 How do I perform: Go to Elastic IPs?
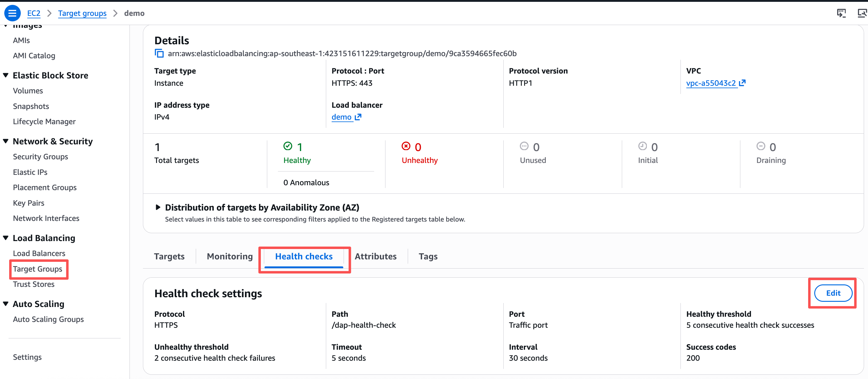(30, 172)
